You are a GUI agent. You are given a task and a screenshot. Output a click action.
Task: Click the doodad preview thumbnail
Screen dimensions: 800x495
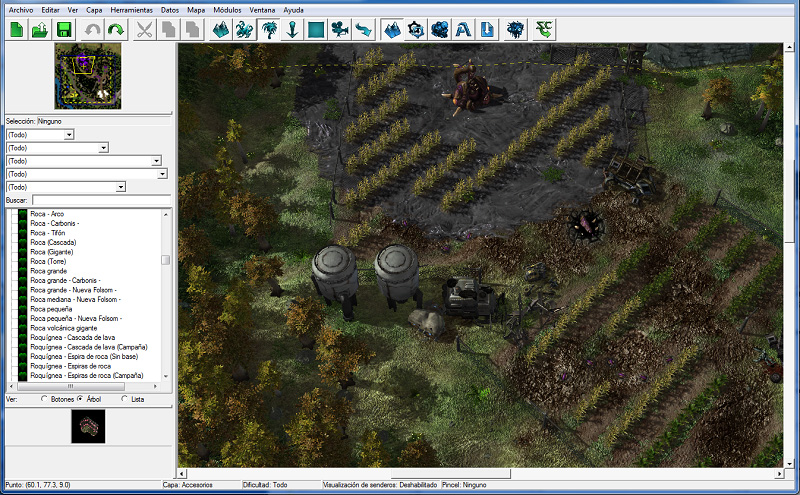(88, 426)
